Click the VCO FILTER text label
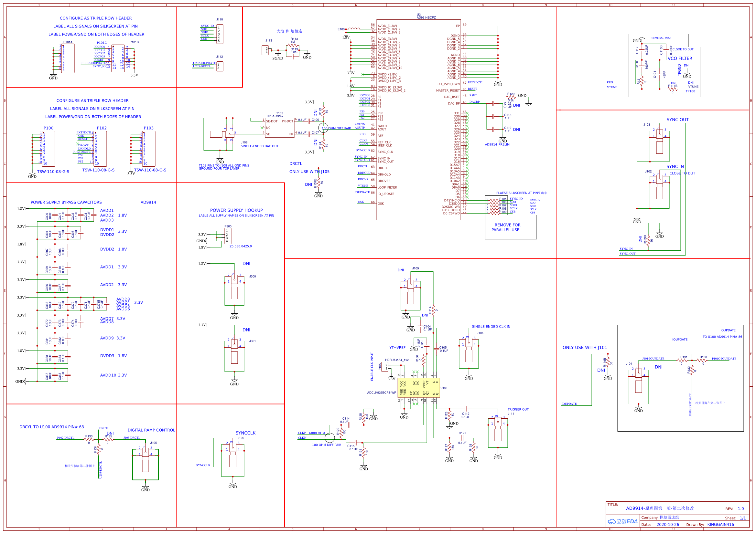The height and width of the screenshot is (534, 756). [680, 58]
